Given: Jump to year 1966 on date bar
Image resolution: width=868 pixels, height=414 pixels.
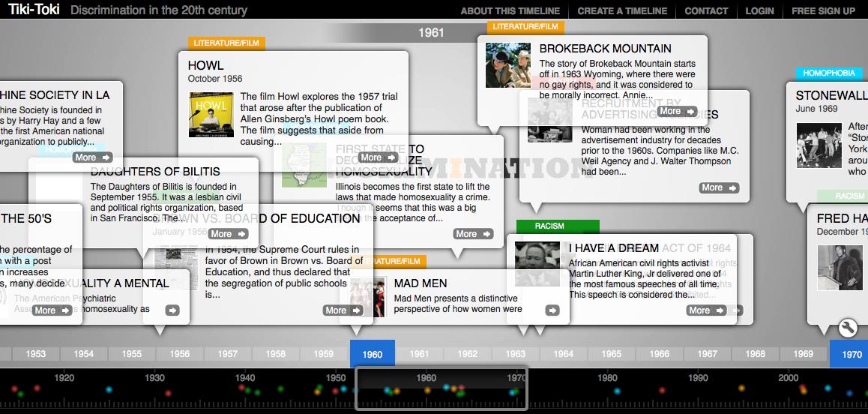Looking at the screenshot, I should [x=660, y=353].
